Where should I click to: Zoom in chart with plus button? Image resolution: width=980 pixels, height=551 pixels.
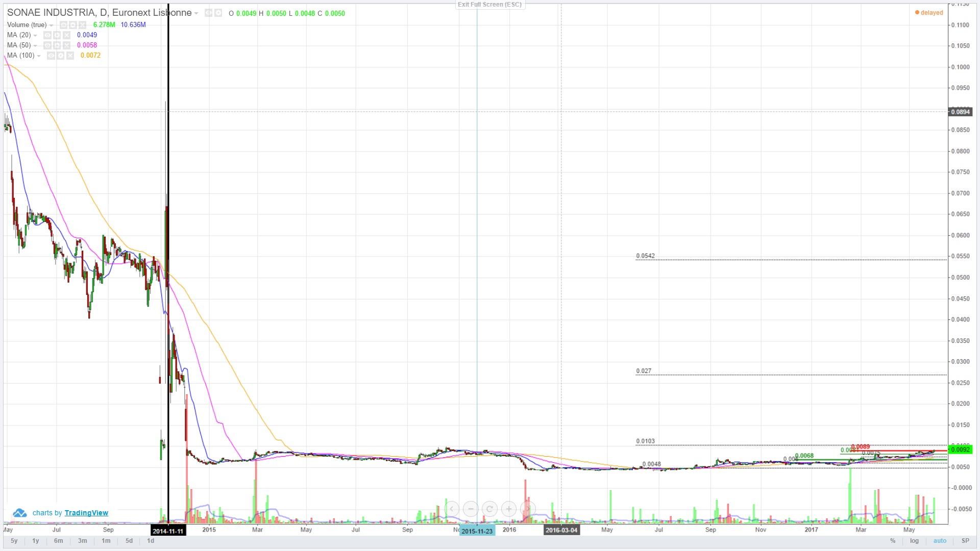(509, 509)
